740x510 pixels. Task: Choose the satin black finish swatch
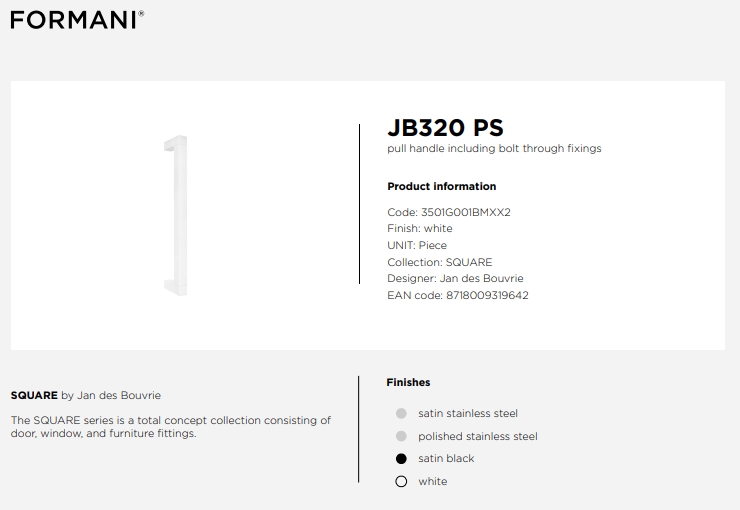401,459
